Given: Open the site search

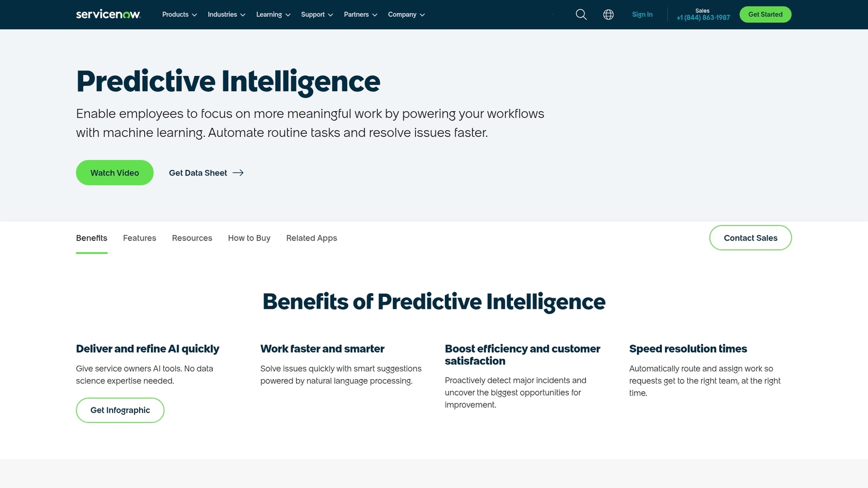Looking at the screenshot, I should (581, 14).
